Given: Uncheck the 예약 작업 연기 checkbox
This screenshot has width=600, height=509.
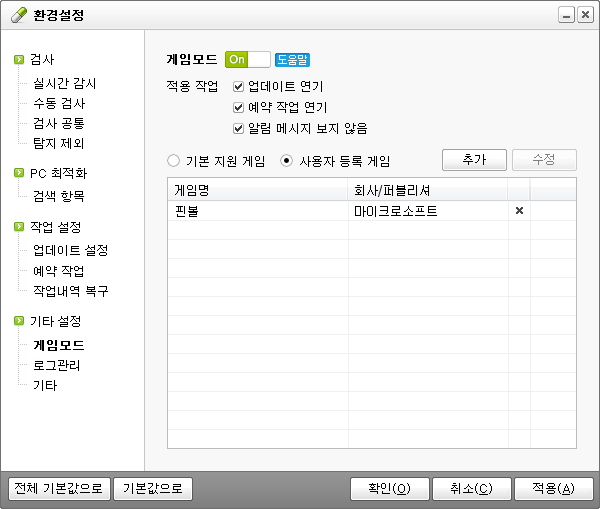Looking at the screenshot, I should [x=238, y=107].
